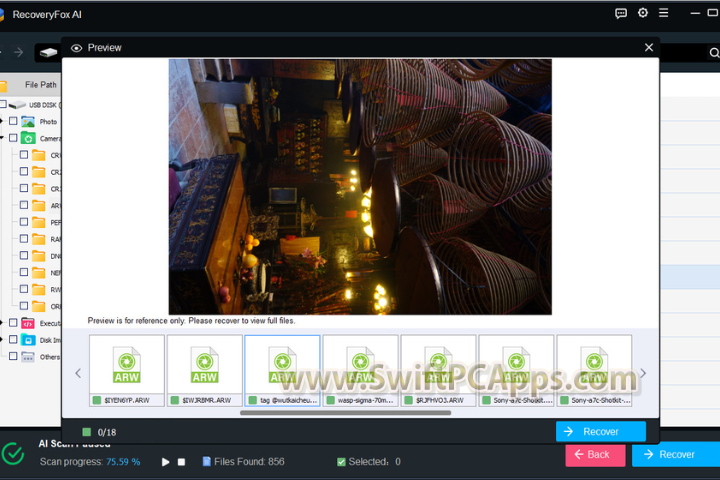Image resolution: width=720 pixels, height=480 pixels.
Task: Click the Files Found: 856 text
Action: [249, 462]
